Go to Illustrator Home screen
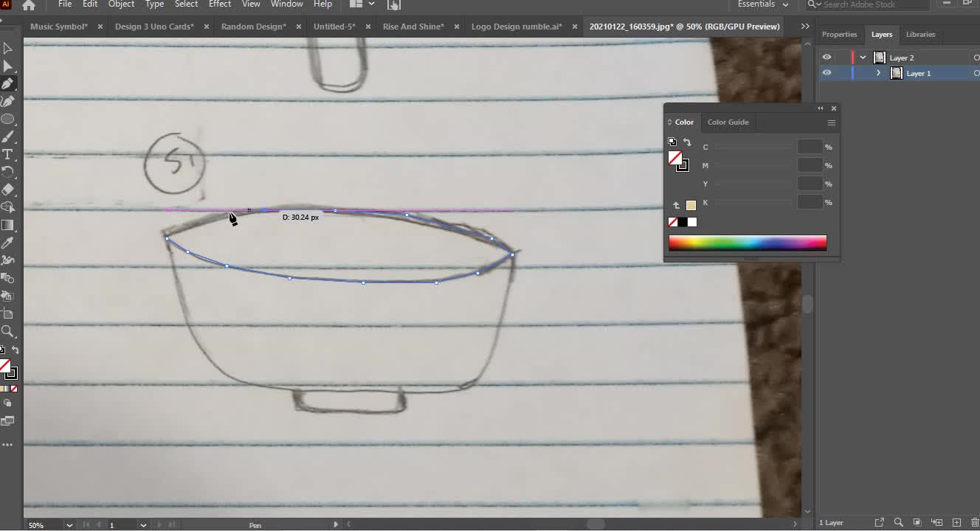The height and width of the screenshot is (531, 980). (x=29, y=5)
